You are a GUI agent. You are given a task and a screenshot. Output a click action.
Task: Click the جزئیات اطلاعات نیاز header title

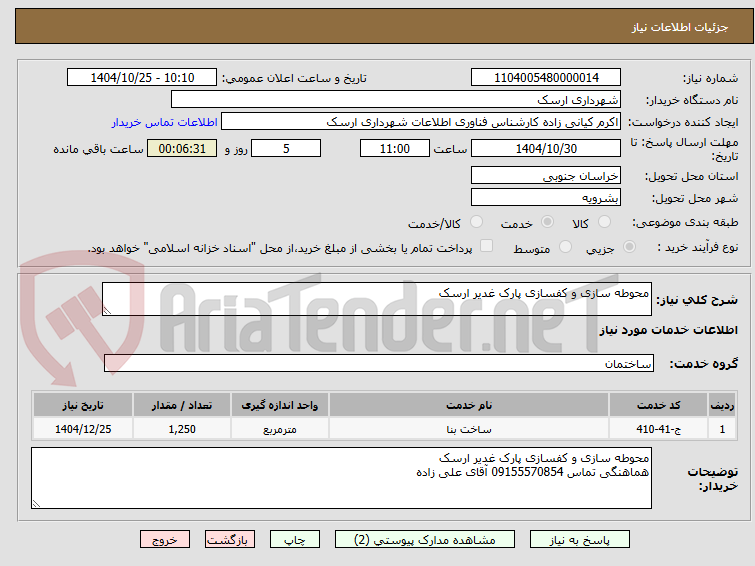[x=680, y=27]
